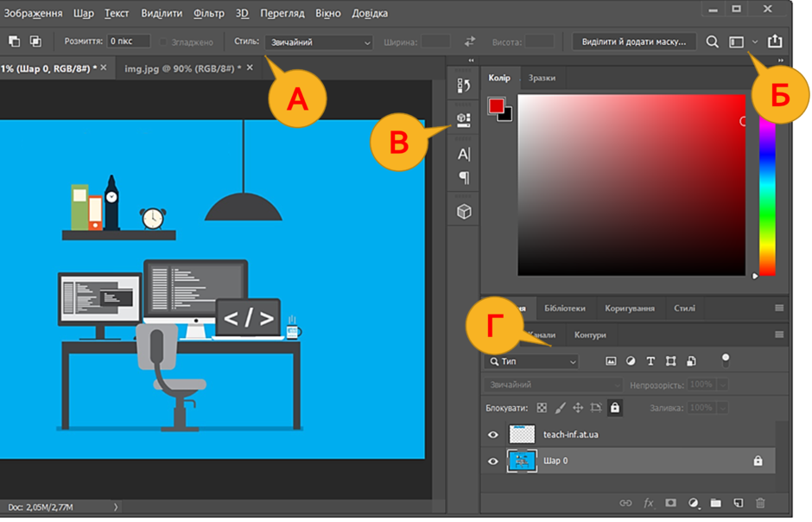The height and width of the screenshot is (522, 812).
Task: Click the Subtract from selection icon
Action: [14, 41]
